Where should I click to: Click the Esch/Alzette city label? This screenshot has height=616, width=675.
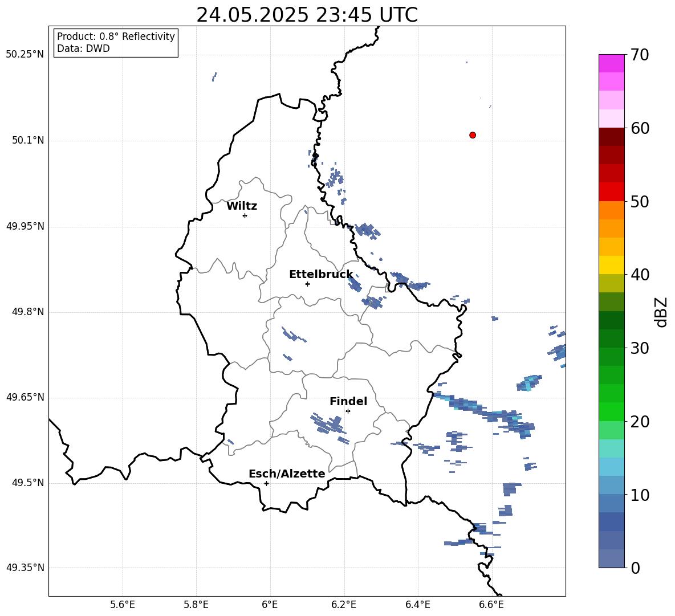point(287,474)
